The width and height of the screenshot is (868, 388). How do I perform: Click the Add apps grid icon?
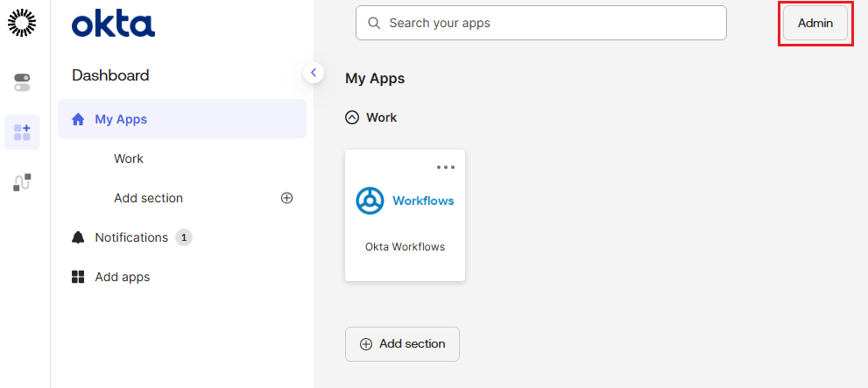(79, 277)
